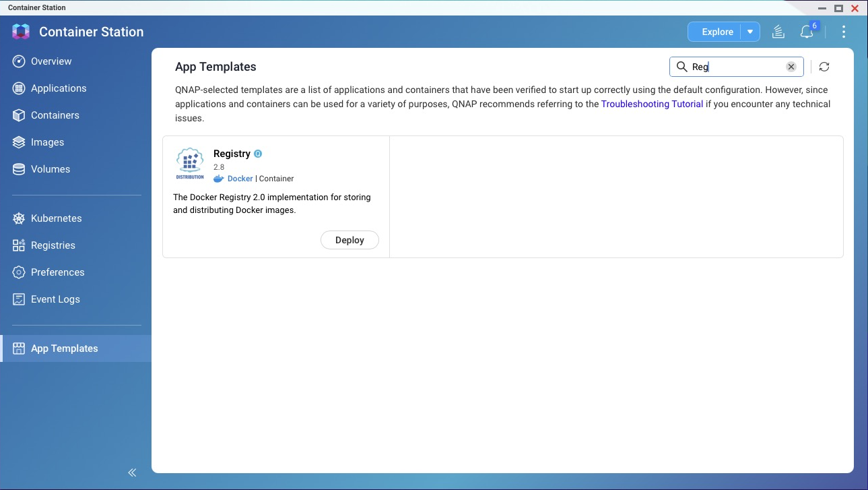Click the Container Station logo icon

21,32
